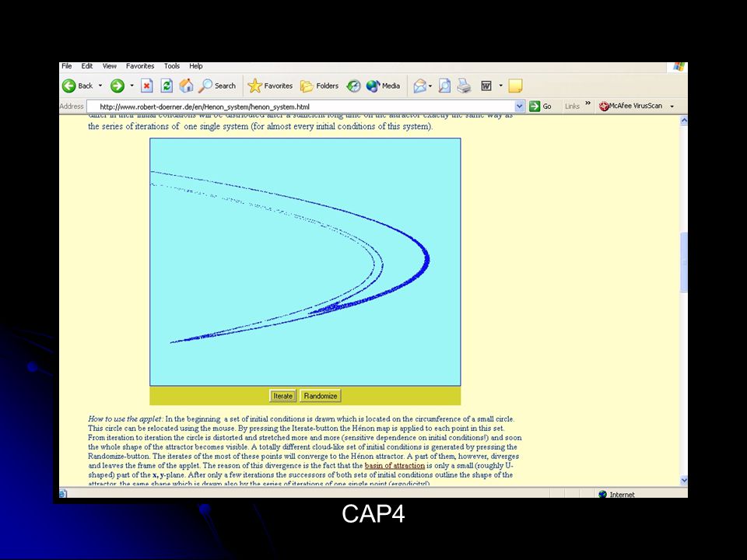Viewport: 747px width, 560px height.
Task: Click the page icon in status bar
Action: [x=63, y=494]
